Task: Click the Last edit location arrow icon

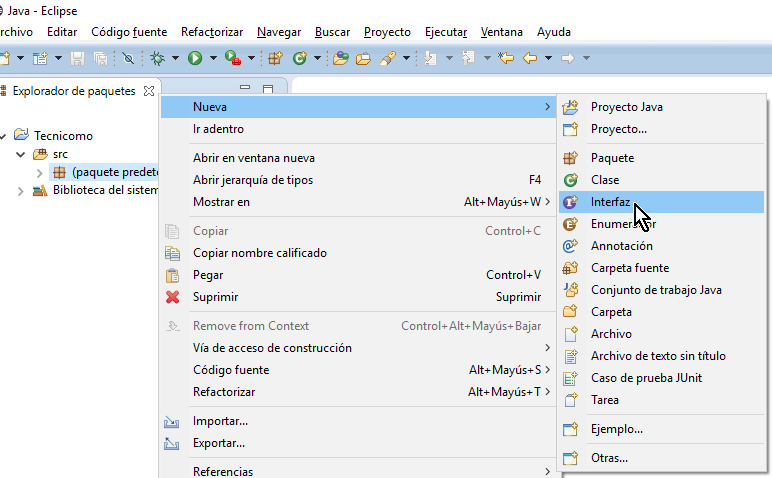Action: [506, 58]
